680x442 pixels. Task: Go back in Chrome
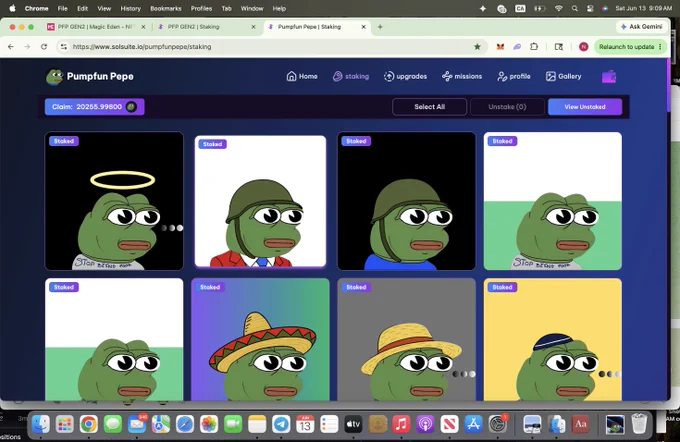click(11, 46)
